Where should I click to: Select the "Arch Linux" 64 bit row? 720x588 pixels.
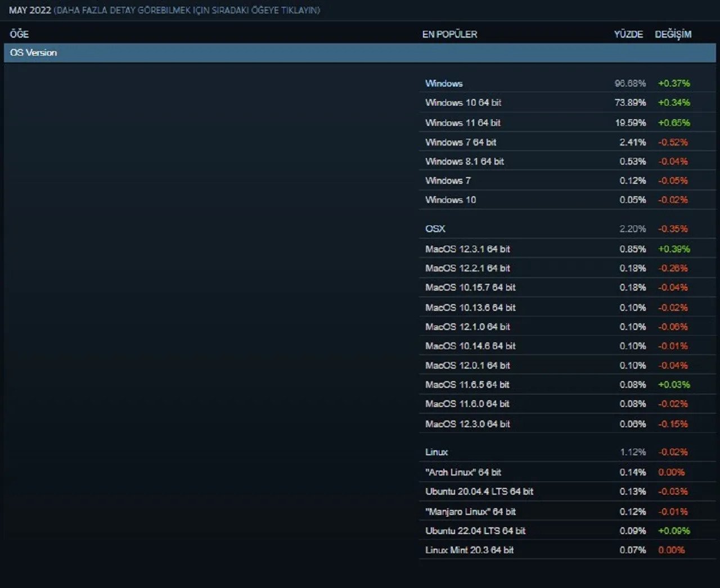coord(567,472)
